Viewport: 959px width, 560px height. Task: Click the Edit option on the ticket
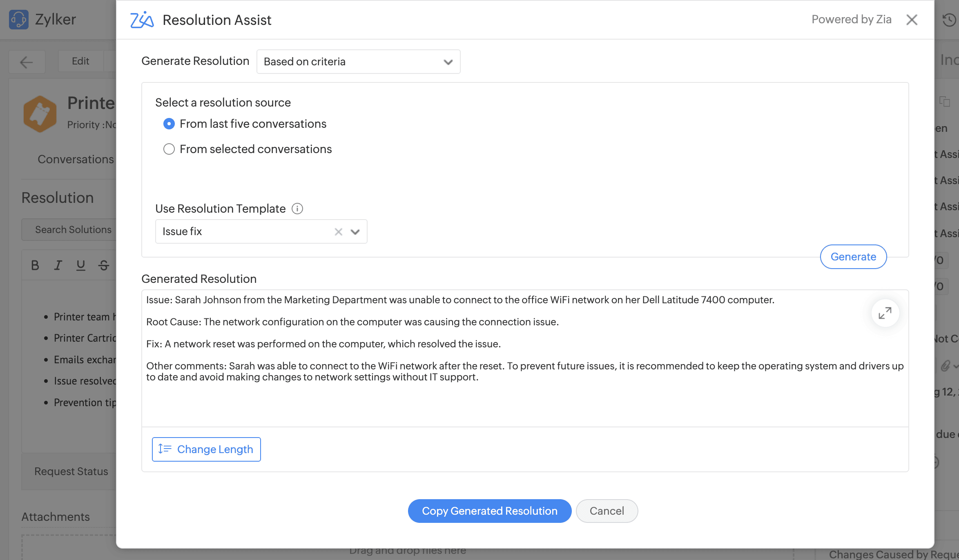80,61
